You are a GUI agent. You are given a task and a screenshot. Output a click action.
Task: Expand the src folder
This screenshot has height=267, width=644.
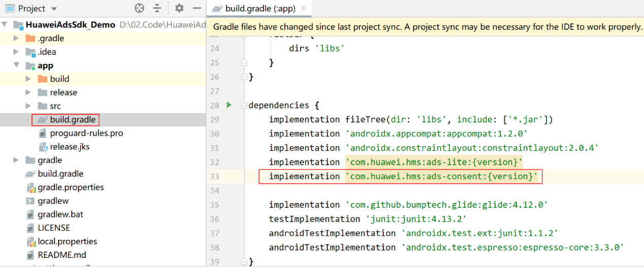click(28, 106)
